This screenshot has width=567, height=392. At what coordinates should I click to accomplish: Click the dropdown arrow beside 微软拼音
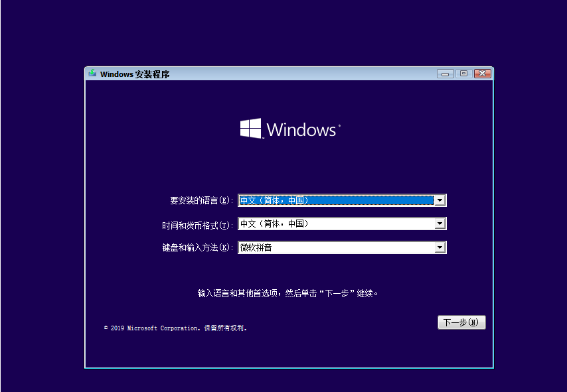[440, 247]
